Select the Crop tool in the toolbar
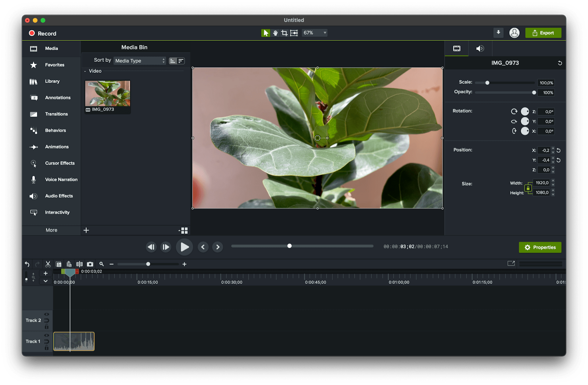This screenshot has height=385, width=588. tap(284, 33)
